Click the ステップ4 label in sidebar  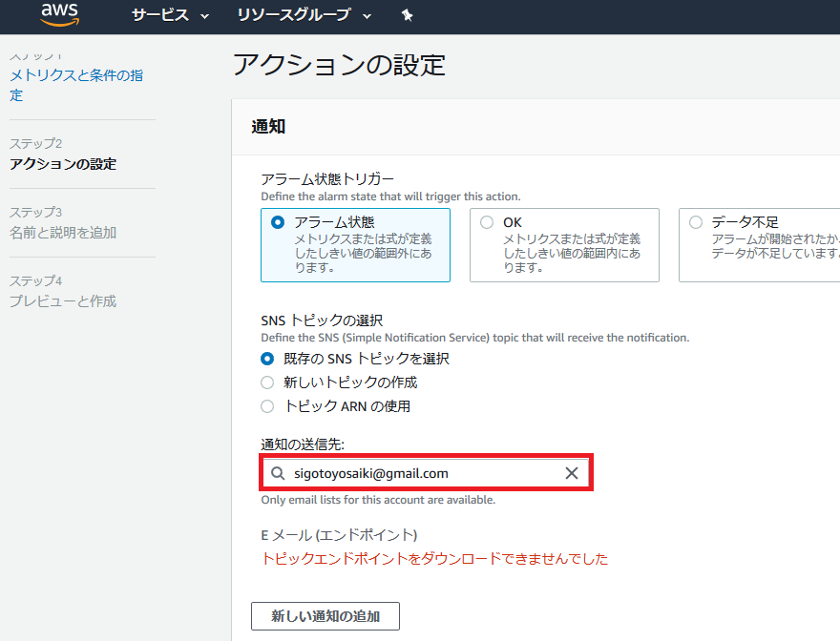click(x=36, y=280)
